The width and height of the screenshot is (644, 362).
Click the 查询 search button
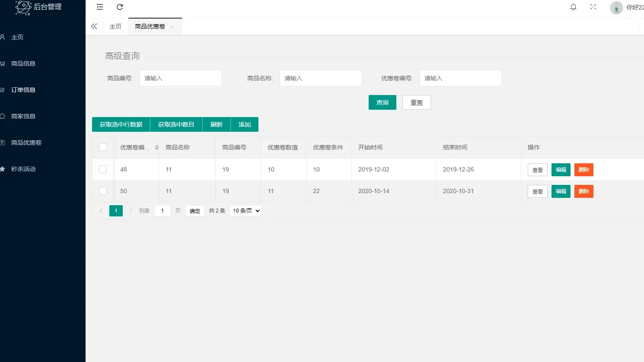pos(382,102)
